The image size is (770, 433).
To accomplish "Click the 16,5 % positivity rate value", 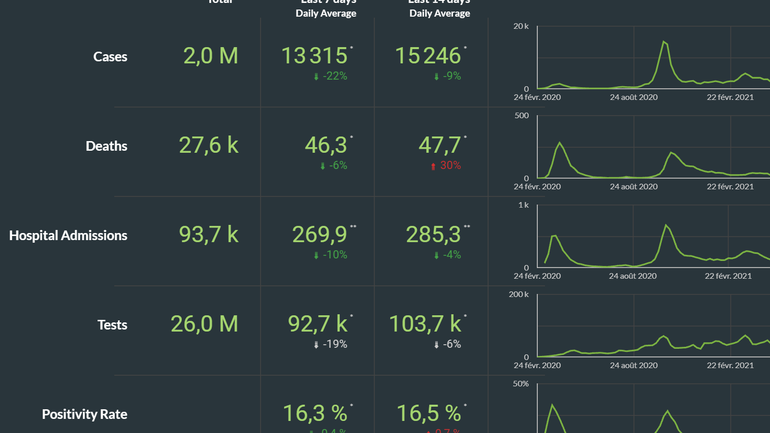I will tap(429, 413).
